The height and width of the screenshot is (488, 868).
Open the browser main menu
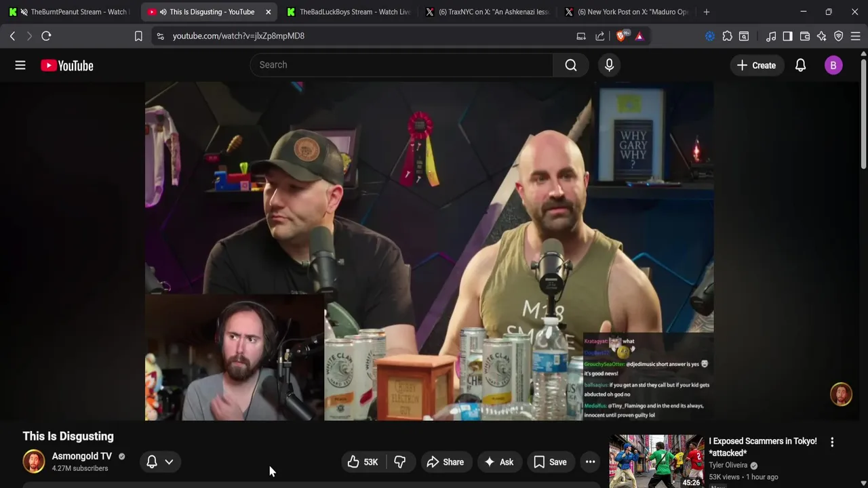[x=855, y=36]
